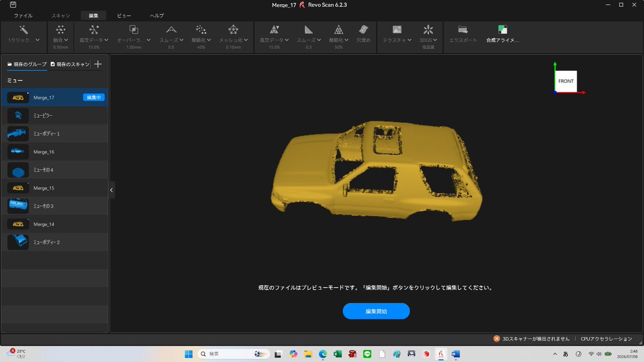Select the 編集 tab
644x362 pixels.
pyautogui.click(x=93, y=16)
